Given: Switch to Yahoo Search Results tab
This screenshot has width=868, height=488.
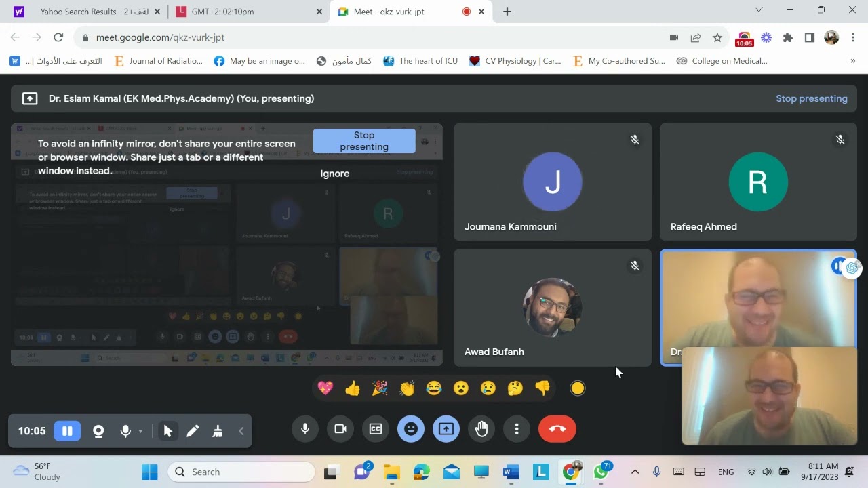Looking at the screenshot, I should pyautogui.click(x=88, y=12).
